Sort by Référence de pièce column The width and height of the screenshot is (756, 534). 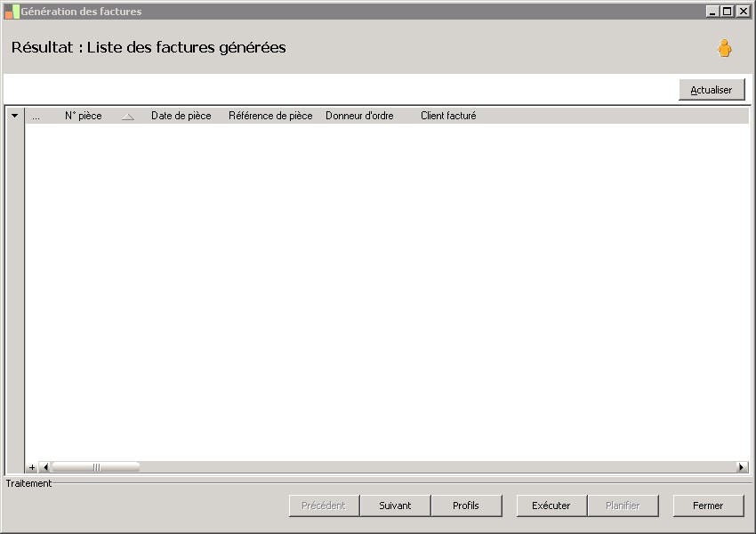(270, 116)
